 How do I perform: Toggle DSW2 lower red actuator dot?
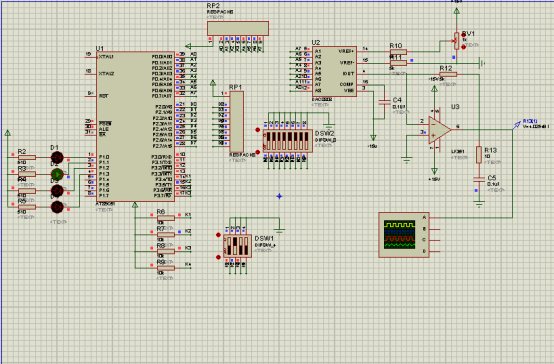(x=258, y=152)
